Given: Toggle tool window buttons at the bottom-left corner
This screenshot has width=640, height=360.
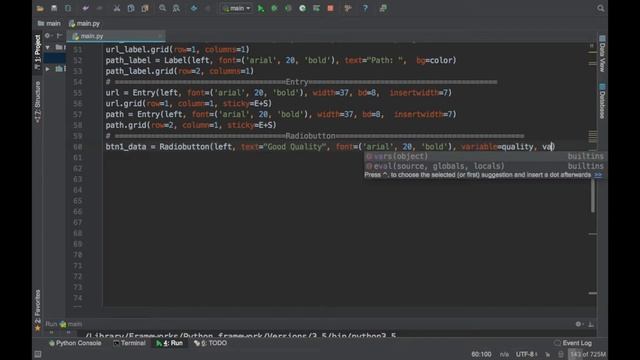Looking at the screenshot, I should click(x=38, y=354).
